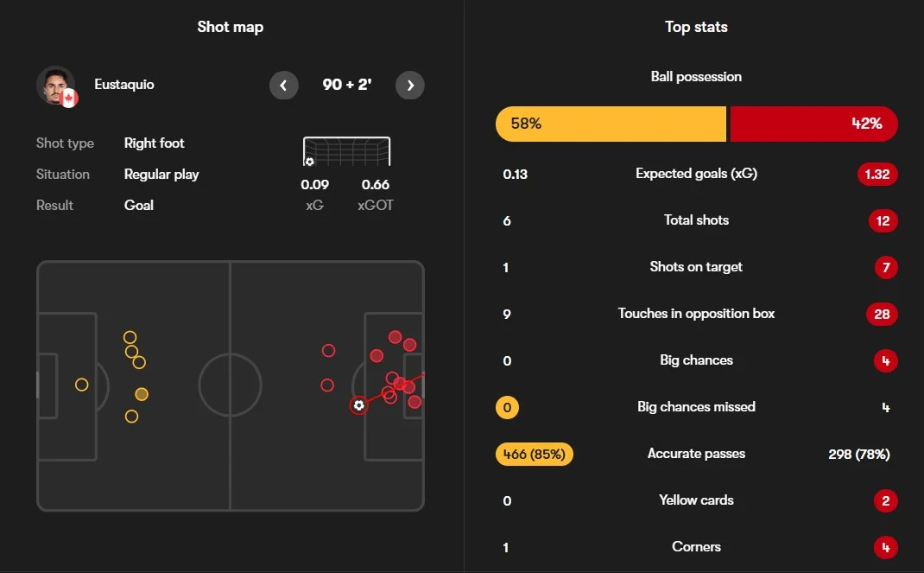Select the red shot marker nearest goal line
This screenshot has height=573, width=924.
click(x=415, y=402)
